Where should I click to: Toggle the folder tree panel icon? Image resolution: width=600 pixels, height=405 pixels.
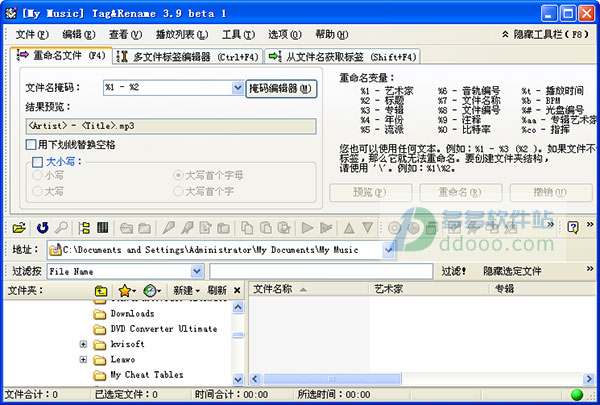tap(84, 228)
